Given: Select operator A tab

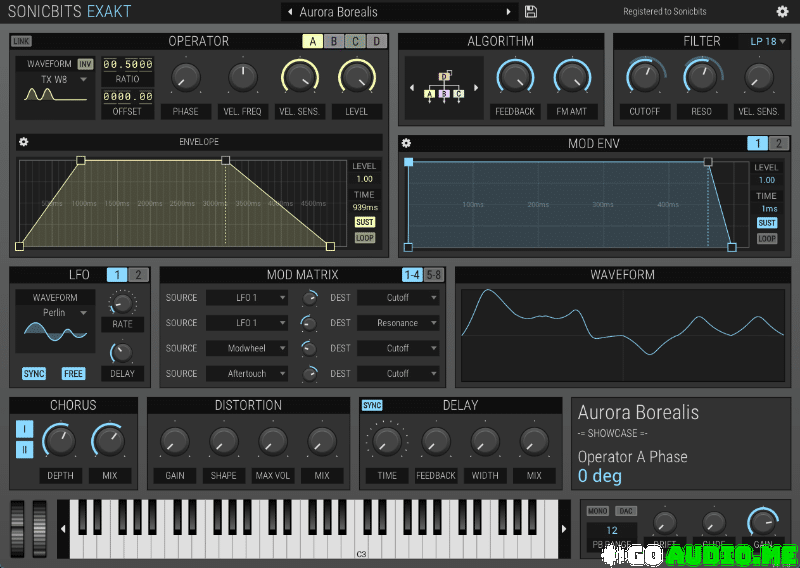Looking at the screenshot, I should point(313,41).
